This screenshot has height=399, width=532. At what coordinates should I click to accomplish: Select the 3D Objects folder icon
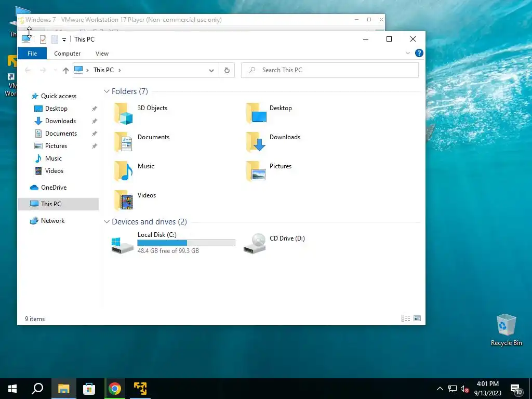pyautogui.click(x=124, y=114)
